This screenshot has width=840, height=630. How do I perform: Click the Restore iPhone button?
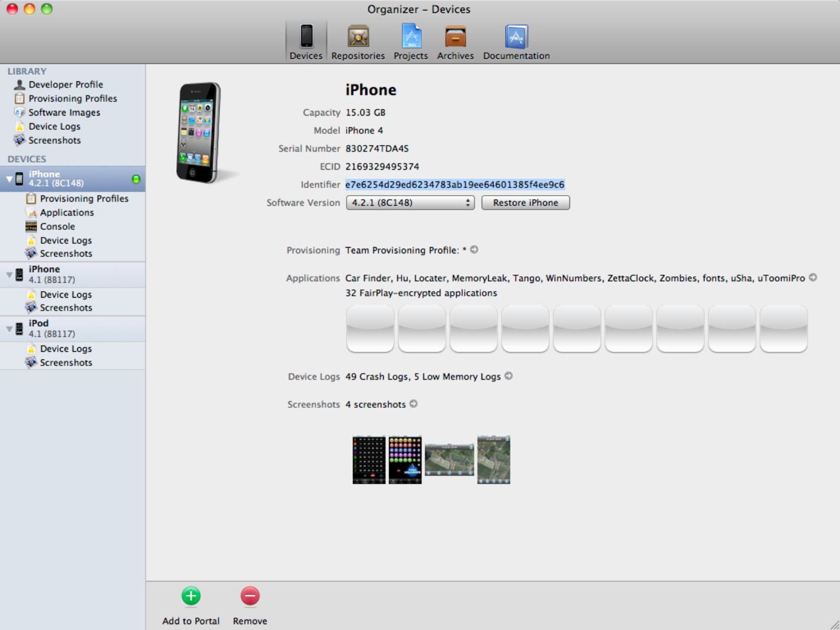(x=525, y=203)
